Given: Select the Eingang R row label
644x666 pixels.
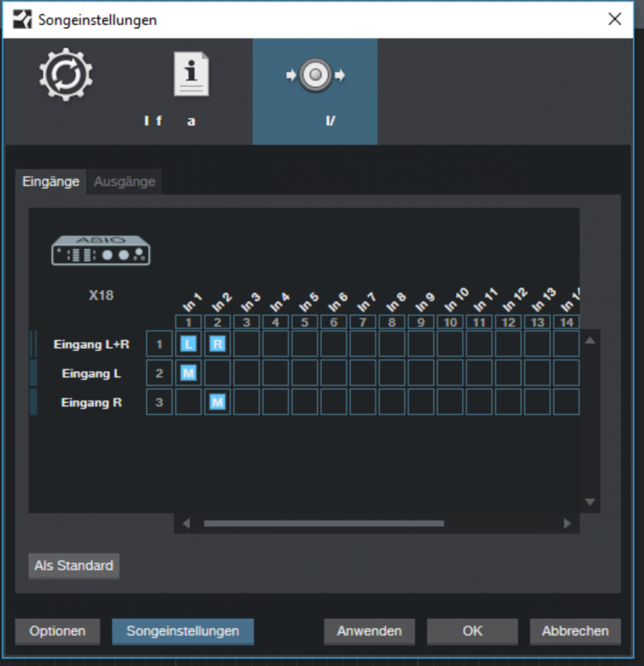Looking at the screenshot, I should 92,402.
